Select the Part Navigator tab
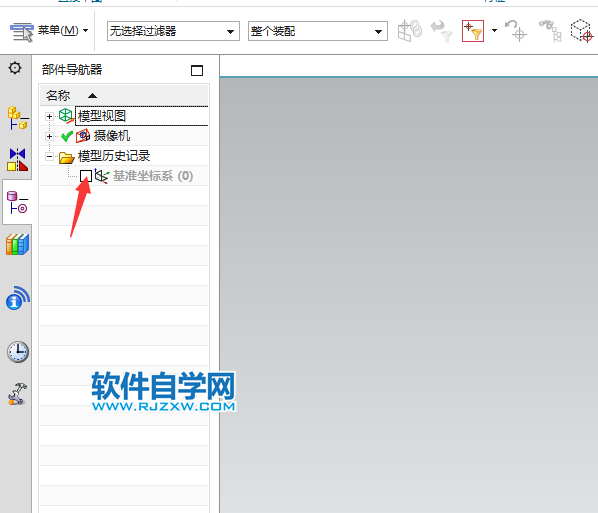 (x=17, y=202)
